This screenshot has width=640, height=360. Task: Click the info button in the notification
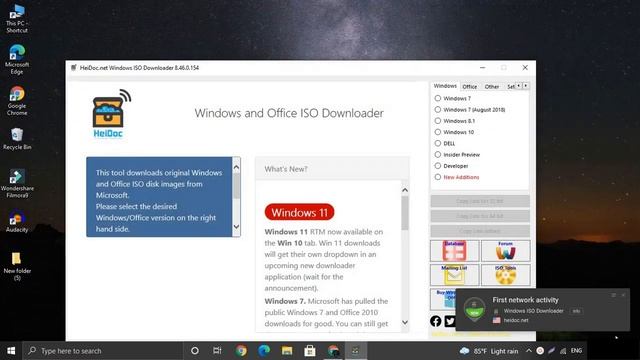point(576,311)
